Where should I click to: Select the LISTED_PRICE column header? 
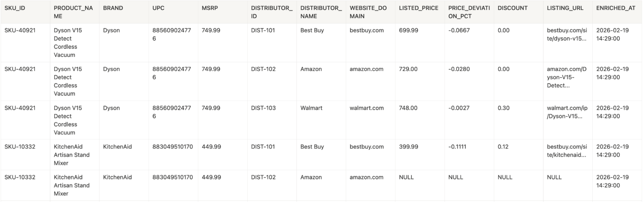[x=419, y=8]
